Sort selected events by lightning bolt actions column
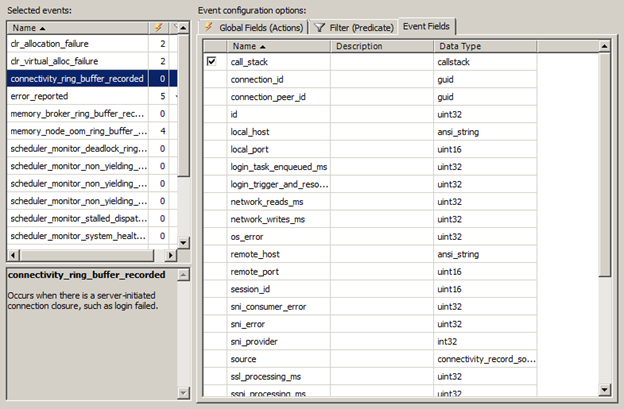 [x=158, y=28]
